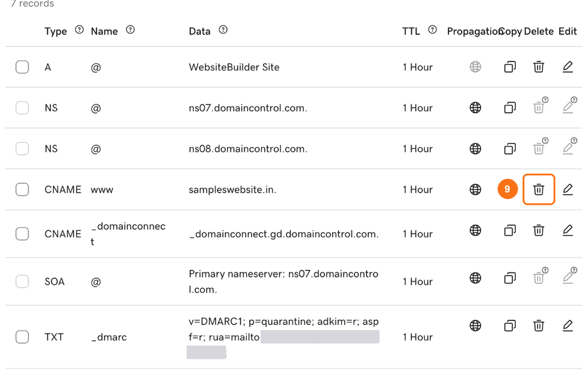588x380 pixels.
Task: Click the 'WebsiteBuilder Site' data cell
Action: pos(234,67)
